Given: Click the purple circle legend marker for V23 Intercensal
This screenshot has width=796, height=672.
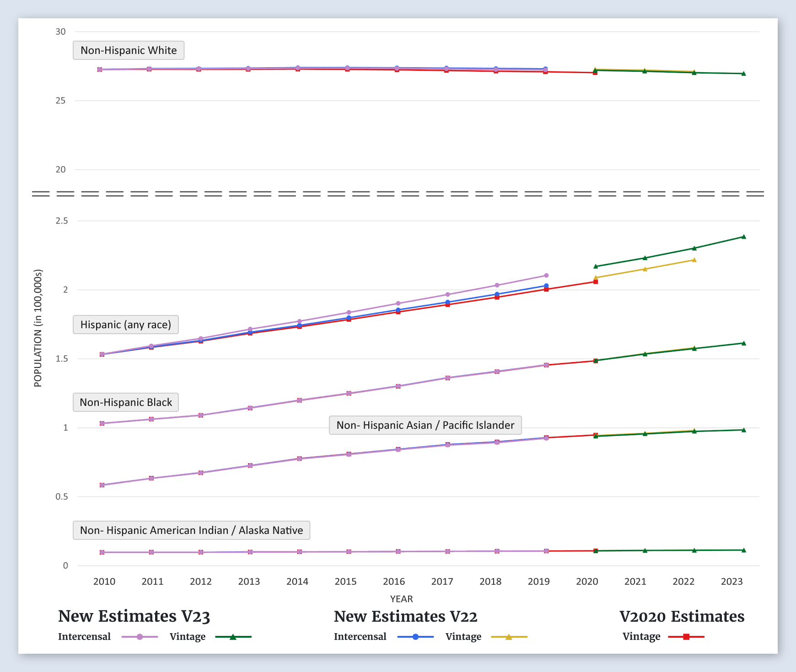Looking at the screenshot, I should 140,637.
